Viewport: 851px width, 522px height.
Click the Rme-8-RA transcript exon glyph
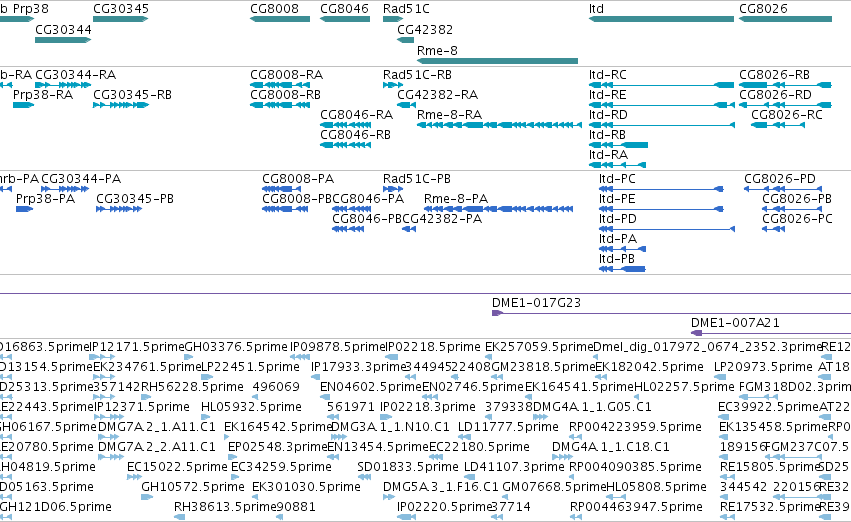point(499,125)
